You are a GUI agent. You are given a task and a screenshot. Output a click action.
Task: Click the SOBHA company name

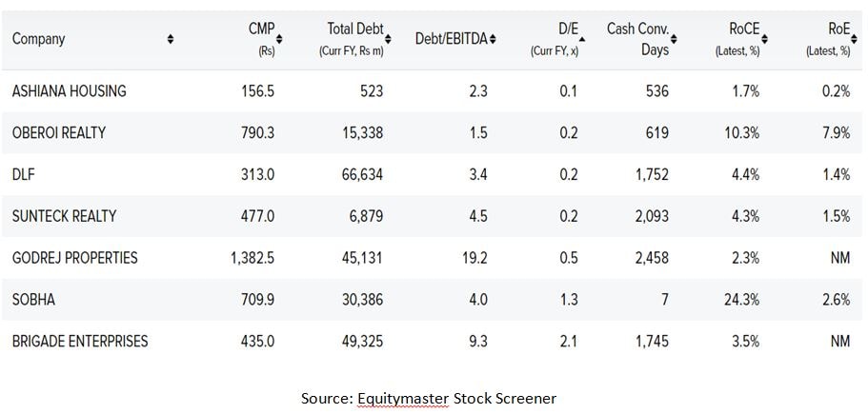[33, 300]
